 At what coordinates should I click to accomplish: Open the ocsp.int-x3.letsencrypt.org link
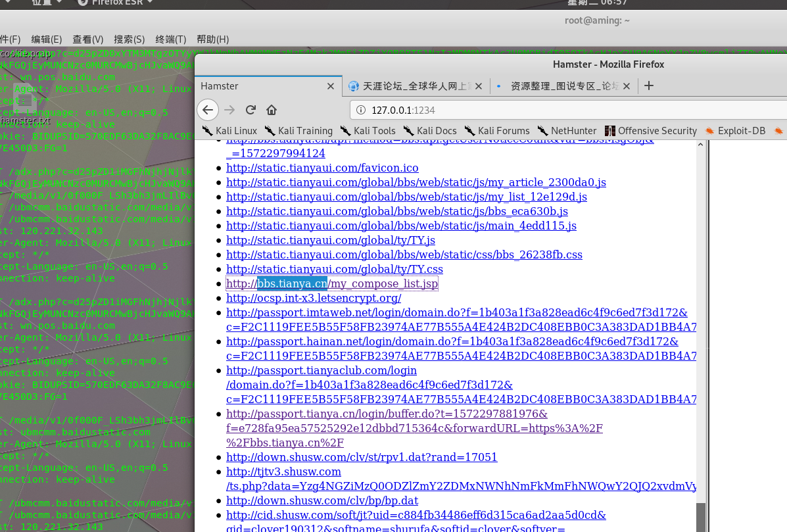pyautogui.click(x=313, y=298)
